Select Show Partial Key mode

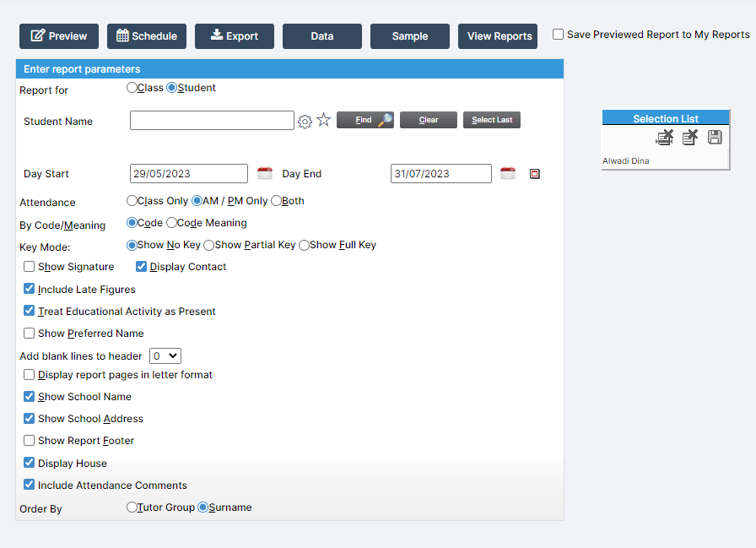(x=208, y=245)
